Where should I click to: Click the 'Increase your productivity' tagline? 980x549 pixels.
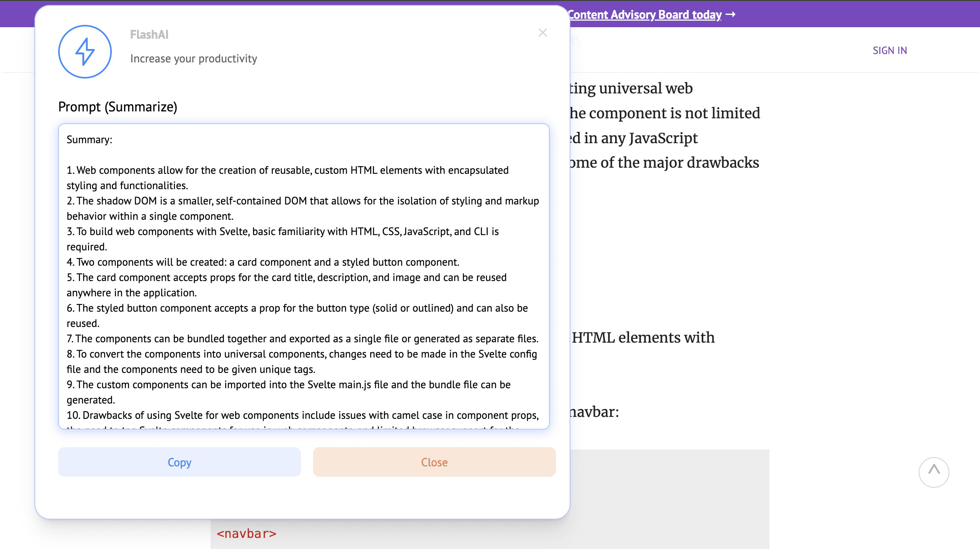click(x=193, y=59)
